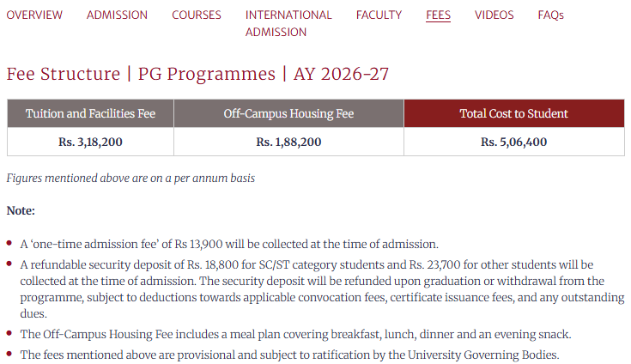631x364 pixels.
Task: Switch to the COURSES tab
Action: [x=196, y=15]
